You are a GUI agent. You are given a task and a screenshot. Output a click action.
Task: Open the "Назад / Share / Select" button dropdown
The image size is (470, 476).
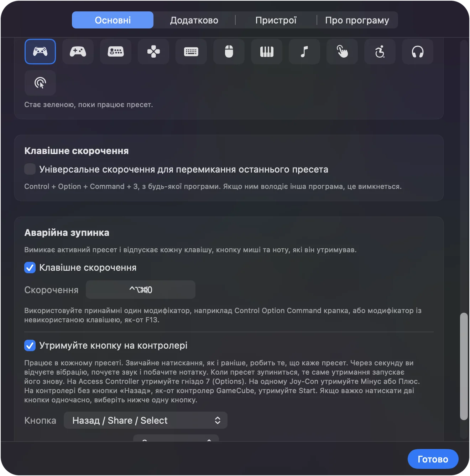click(146, 421)
